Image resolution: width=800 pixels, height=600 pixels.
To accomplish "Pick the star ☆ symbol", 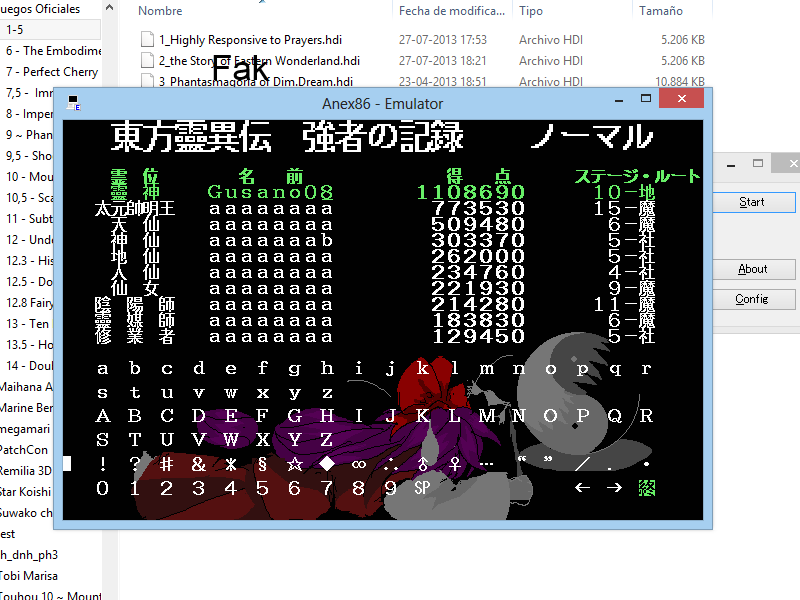I will coord(294,464).
